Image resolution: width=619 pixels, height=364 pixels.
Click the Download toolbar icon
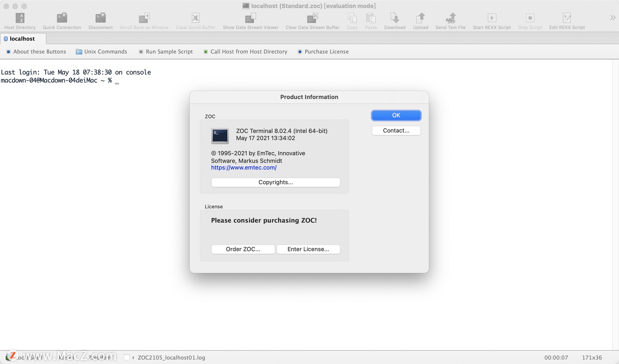(x=395, y=21)
